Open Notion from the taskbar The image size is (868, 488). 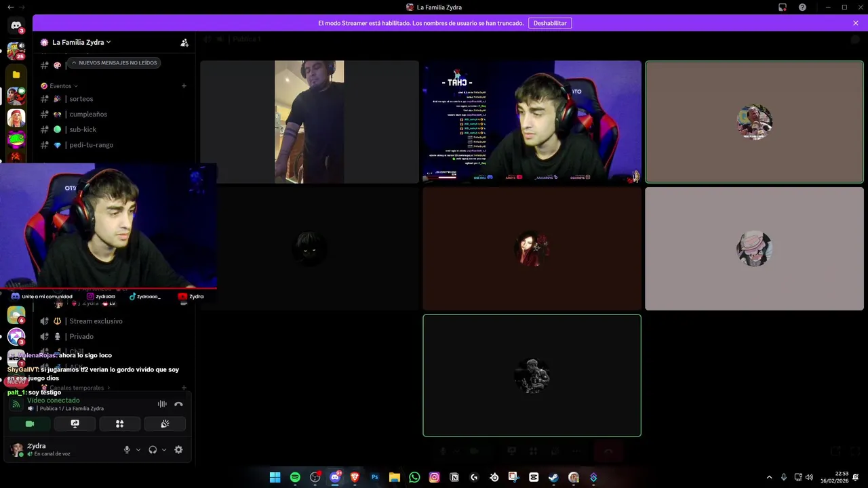click(x=454, y=477)
